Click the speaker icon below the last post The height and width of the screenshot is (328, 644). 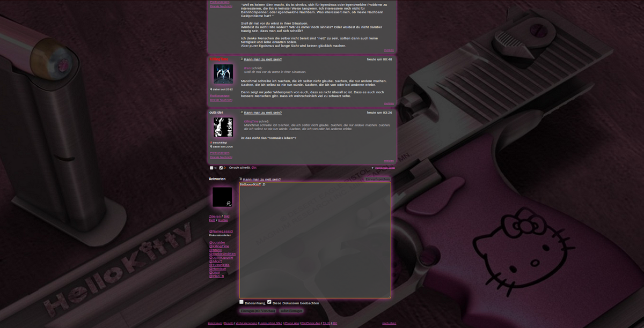(x=216, y=168)
